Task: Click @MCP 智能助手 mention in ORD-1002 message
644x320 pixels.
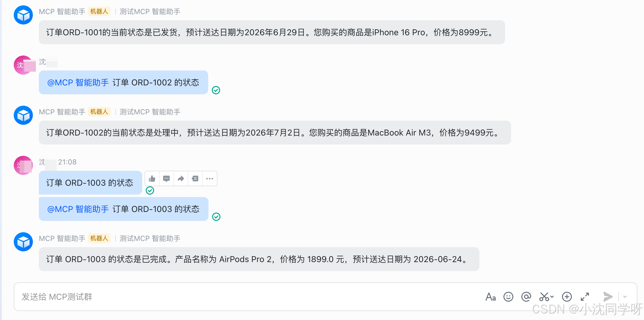Action: (x=78, y=82)
